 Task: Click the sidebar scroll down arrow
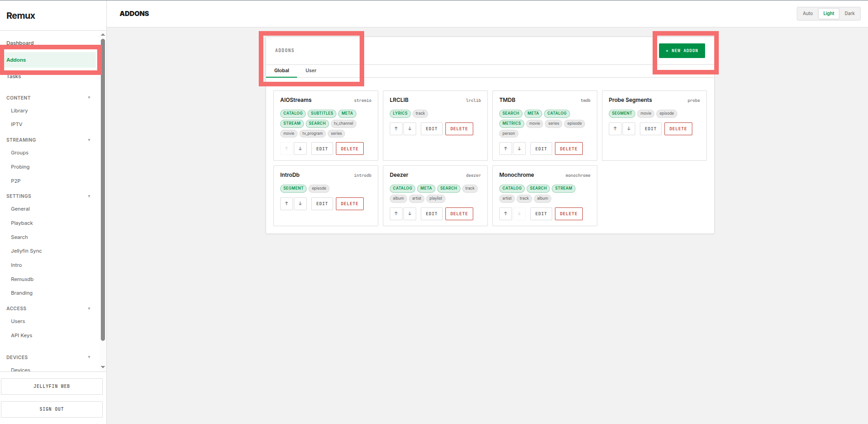pyautogui.click(x=103, y=367)
